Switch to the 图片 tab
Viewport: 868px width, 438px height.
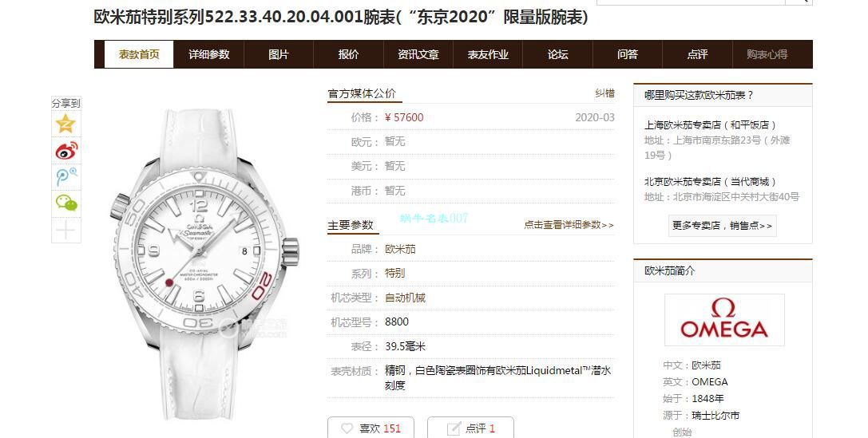click(279, 54)
